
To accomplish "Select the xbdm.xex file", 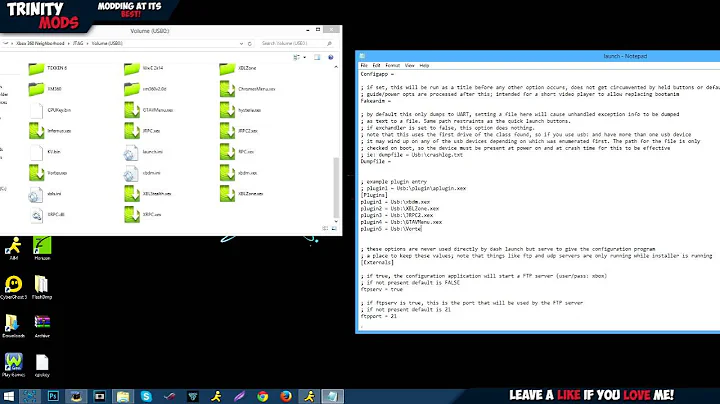I will coord(238,173).
